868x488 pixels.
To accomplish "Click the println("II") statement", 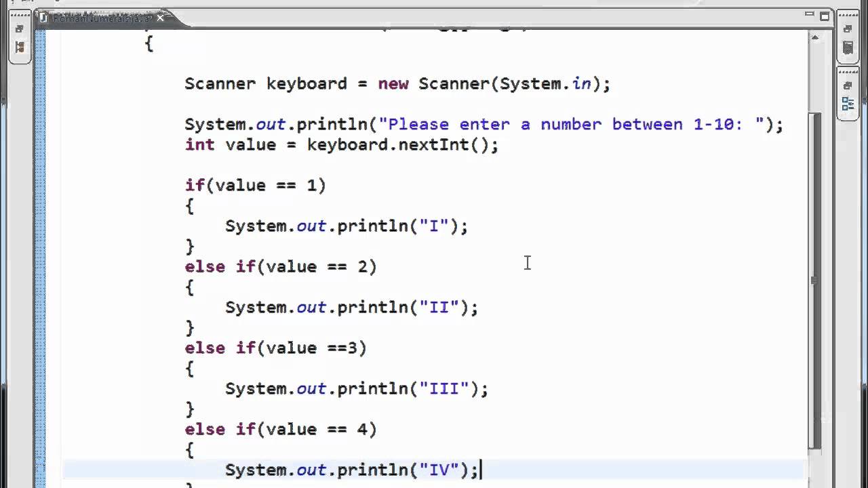I will (352, 308).
